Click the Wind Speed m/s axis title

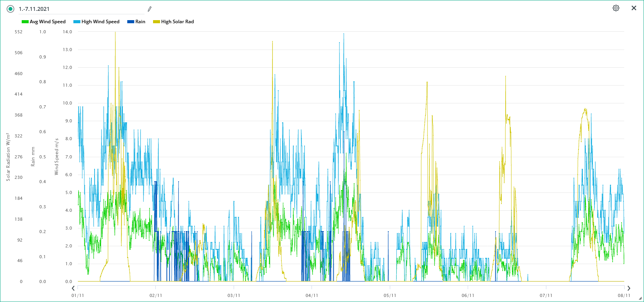(x=57, y=156)
